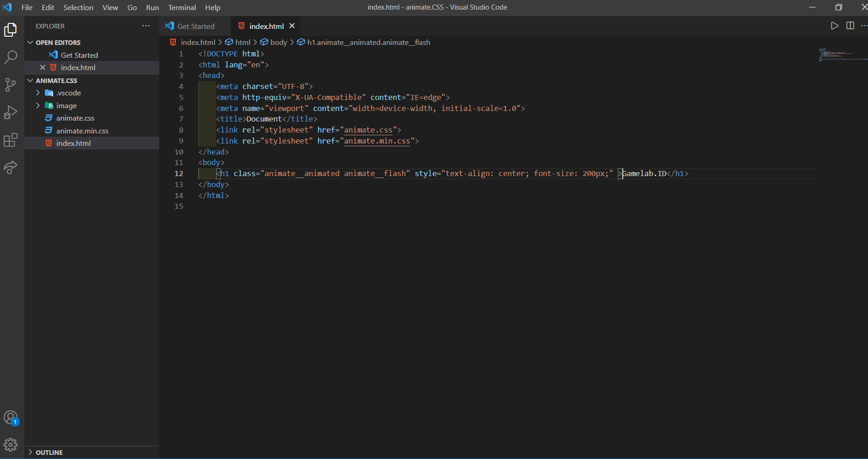Screen dimensions: 868x459
Task: Select index.html in the ANIMATE.CSS tree
Action: 92,143
